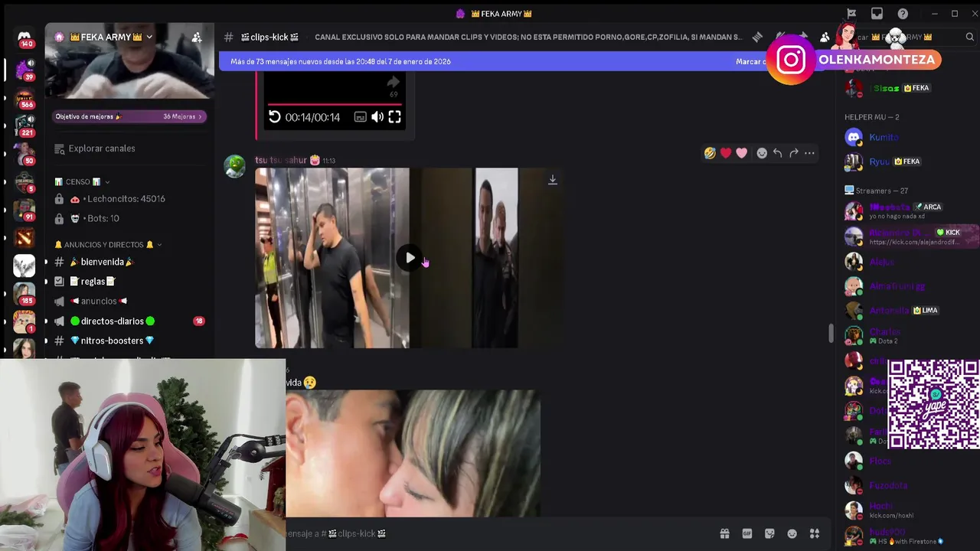Toggle picture-in-picture on video player
980x551 pixels.
(x=360, y=117)
